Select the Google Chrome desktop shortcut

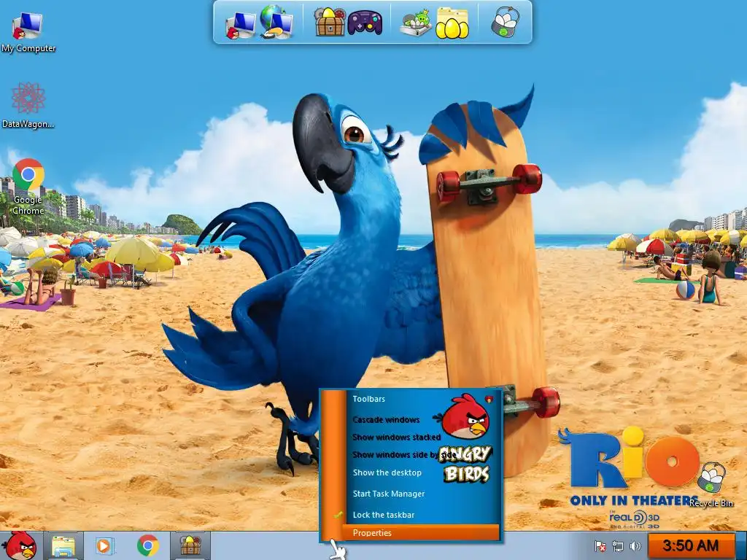[28, 187]
